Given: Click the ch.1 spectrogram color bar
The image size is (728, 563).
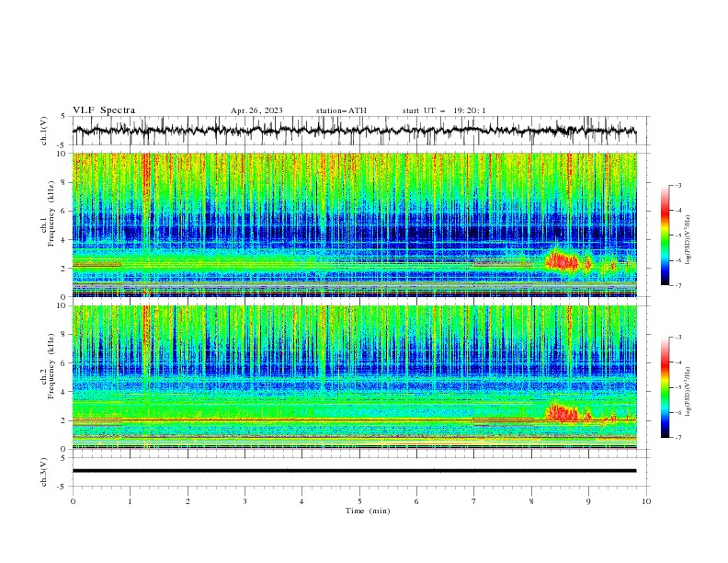Looking at the screenshot, I should click(665, 236).
